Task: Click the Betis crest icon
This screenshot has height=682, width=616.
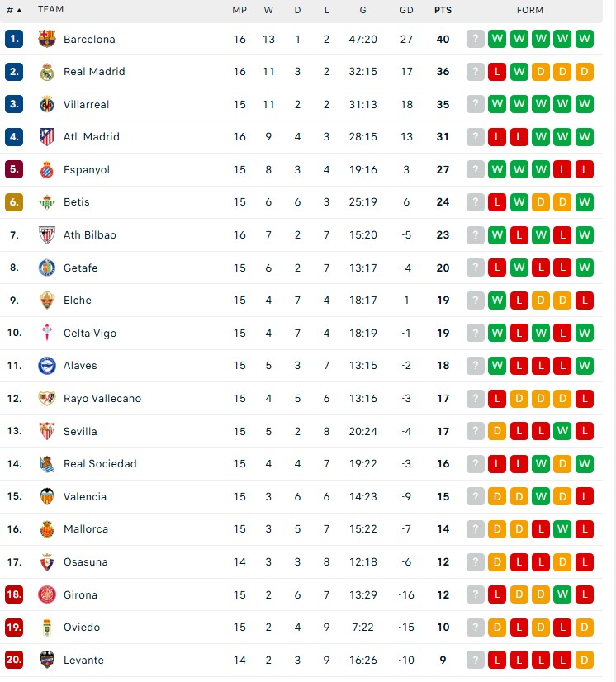Action: (x=49, y=202)
